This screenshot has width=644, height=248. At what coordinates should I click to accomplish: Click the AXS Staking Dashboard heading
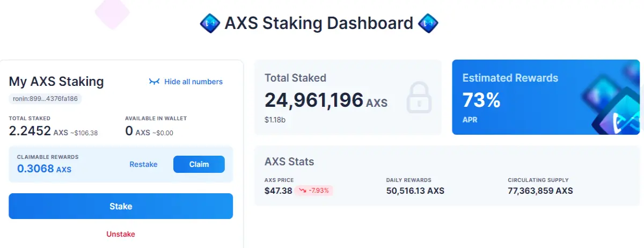(x=319, y=24)
